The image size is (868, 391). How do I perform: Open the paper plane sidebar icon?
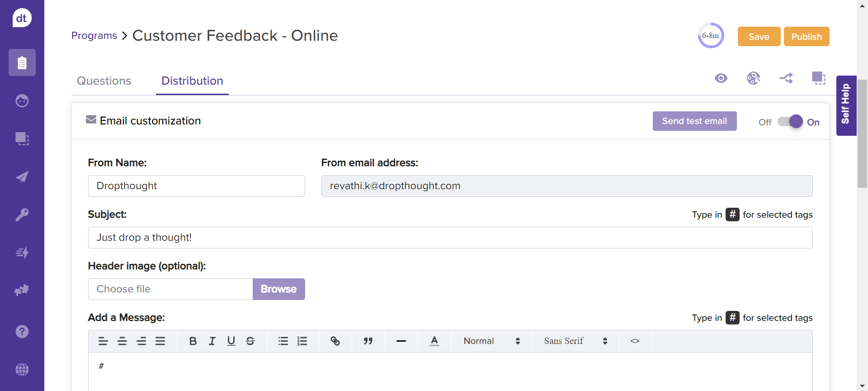tap(22, 176)
